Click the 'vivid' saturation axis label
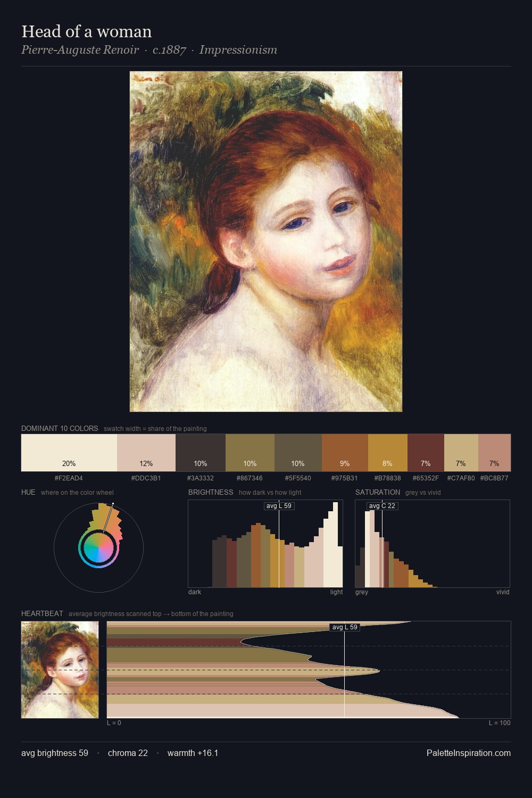532x798 pixels. click(503, 592)
